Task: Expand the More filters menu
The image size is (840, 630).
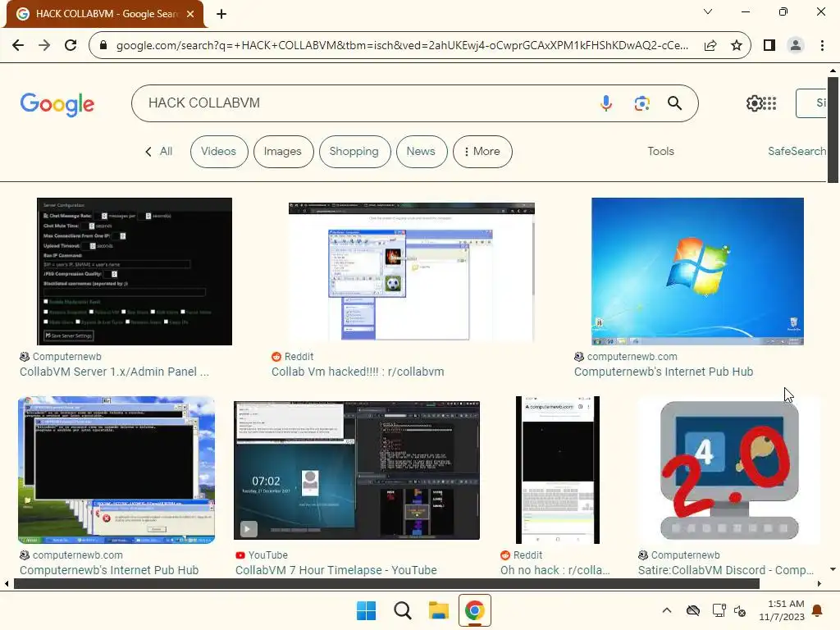Action: point(482,152)
